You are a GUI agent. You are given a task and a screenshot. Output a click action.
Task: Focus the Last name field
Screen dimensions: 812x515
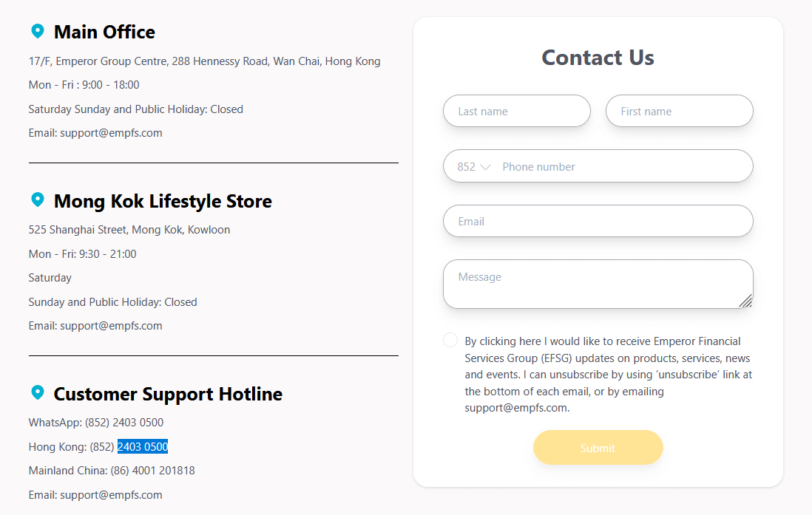[x=517, y=111]
